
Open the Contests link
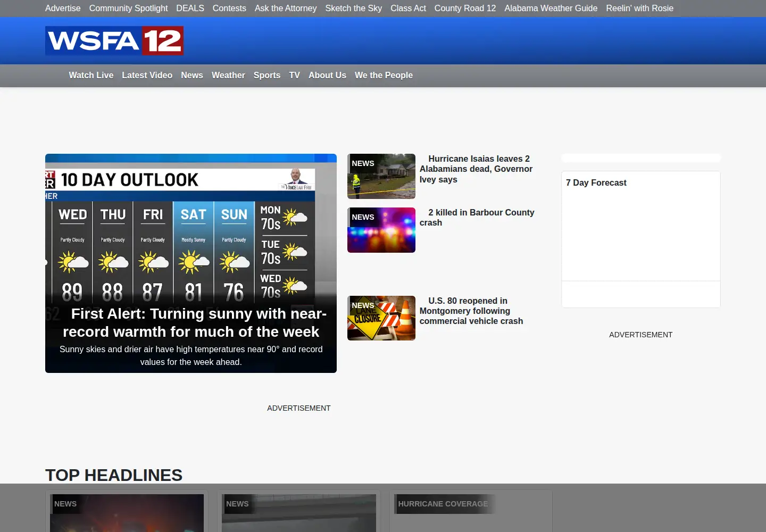(x=229, y=9)
